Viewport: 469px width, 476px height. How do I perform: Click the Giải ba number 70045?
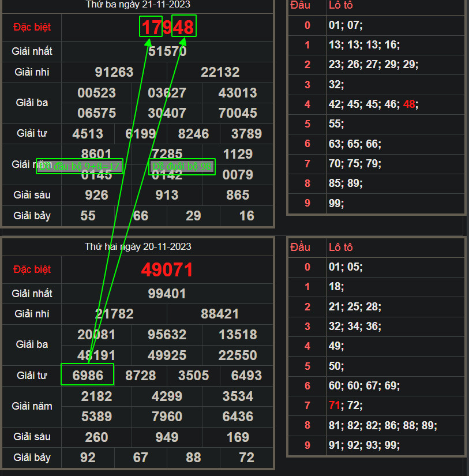[238, 113]
